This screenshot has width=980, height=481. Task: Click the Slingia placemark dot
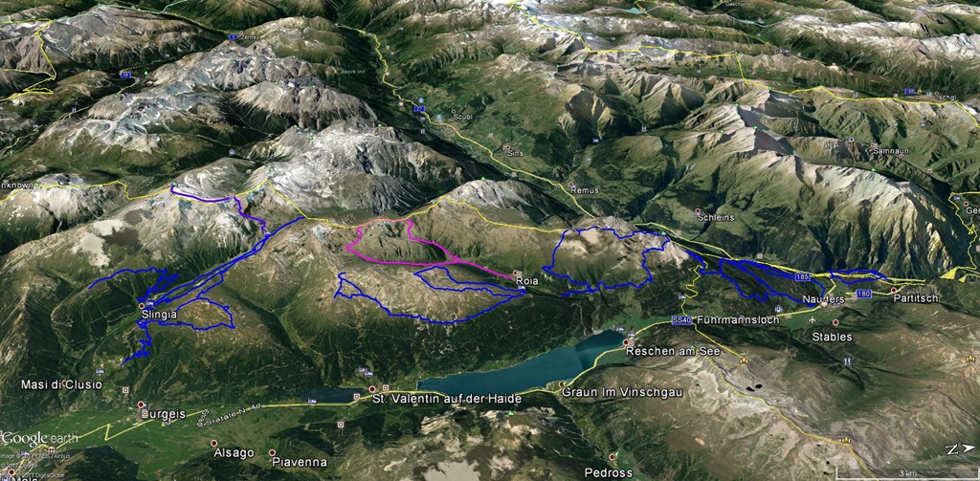(x=142, y=305)
